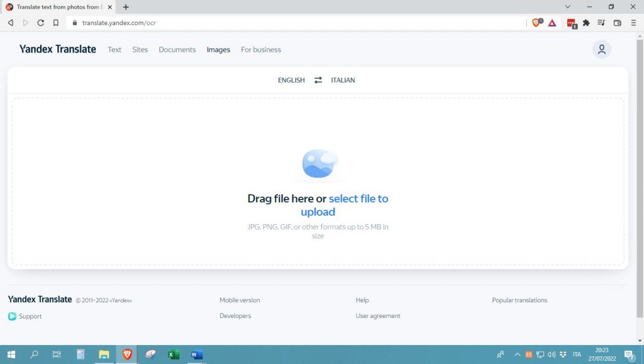Switch to the Documents tab
Image resolution: width=644 pixels, height=364 pixels.
(177, 49)
